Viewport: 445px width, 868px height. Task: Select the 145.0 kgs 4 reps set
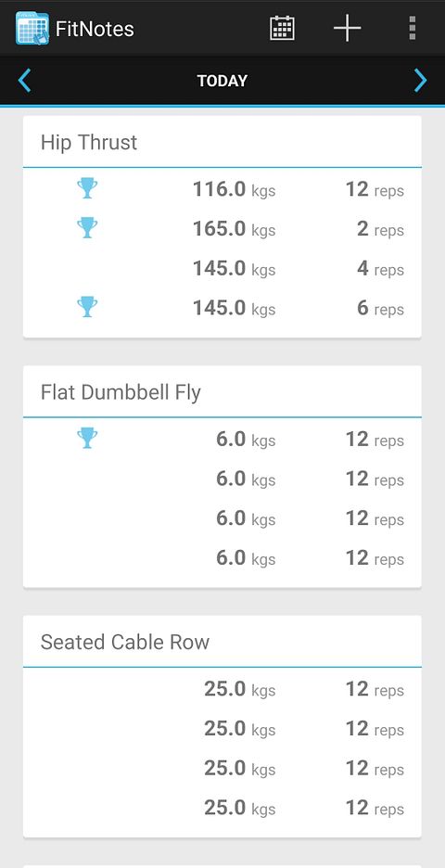pos(222,269)
